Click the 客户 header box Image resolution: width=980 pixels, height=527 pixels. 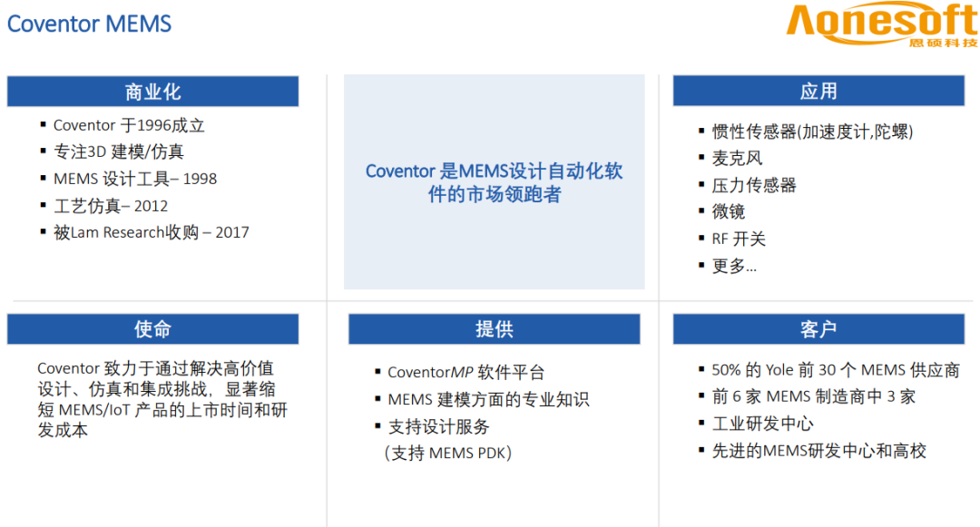(818, 329)
